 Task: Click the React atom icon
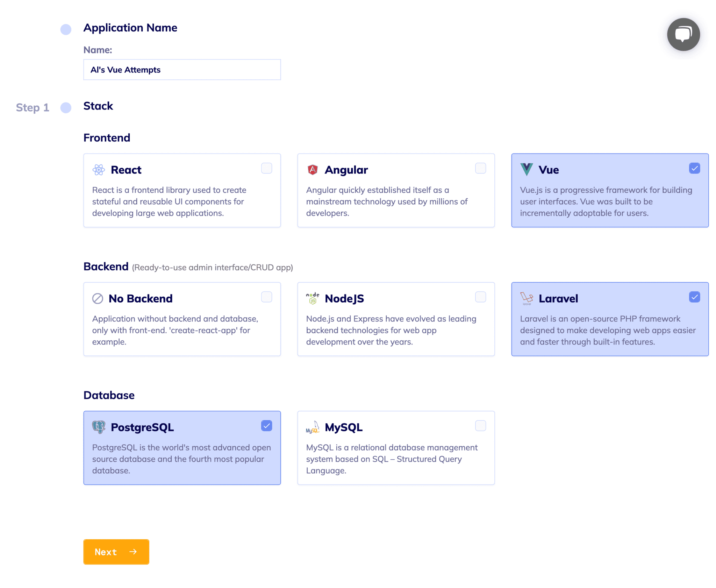click(99, 169)
